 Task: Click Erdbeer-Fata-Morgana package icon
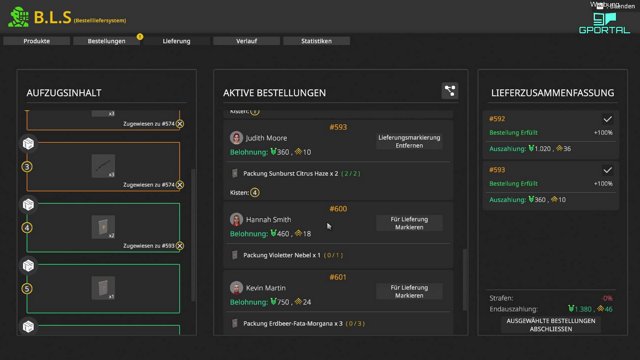pos(235,323)
